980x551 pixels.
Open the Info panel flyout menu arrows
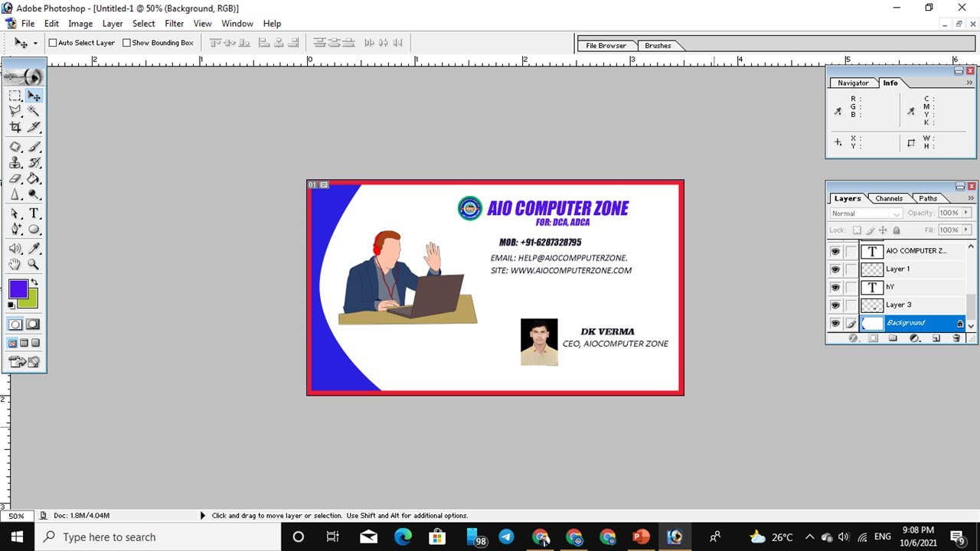(970, 83)
